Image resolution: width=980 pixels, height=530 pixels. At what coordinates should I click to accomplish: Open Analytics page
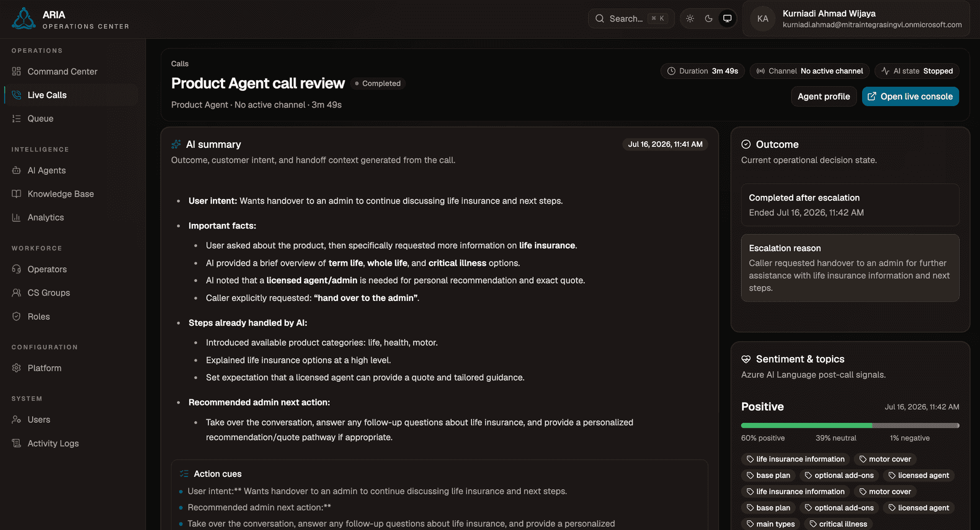(70, 217)
